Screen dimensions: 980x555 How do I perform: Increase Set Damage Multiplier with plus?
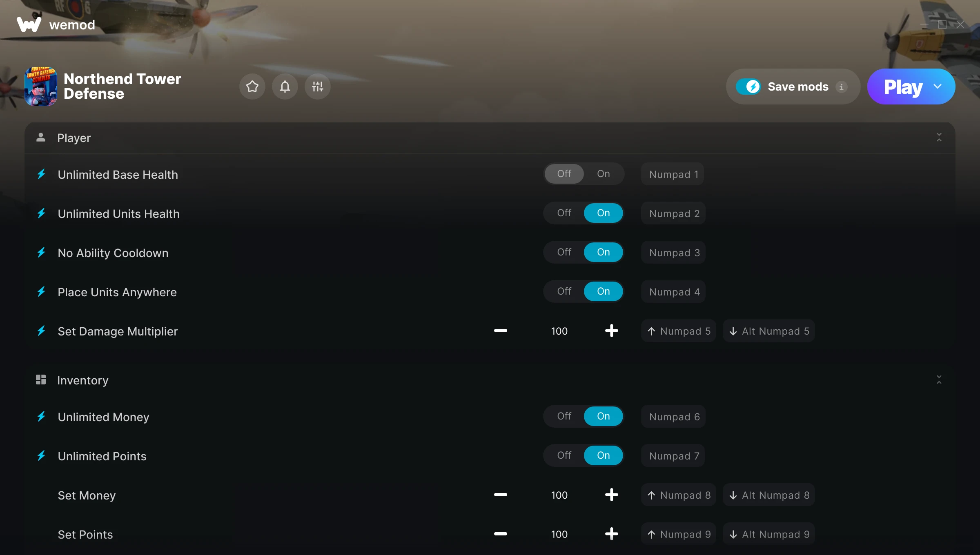(x=611, y=331)
